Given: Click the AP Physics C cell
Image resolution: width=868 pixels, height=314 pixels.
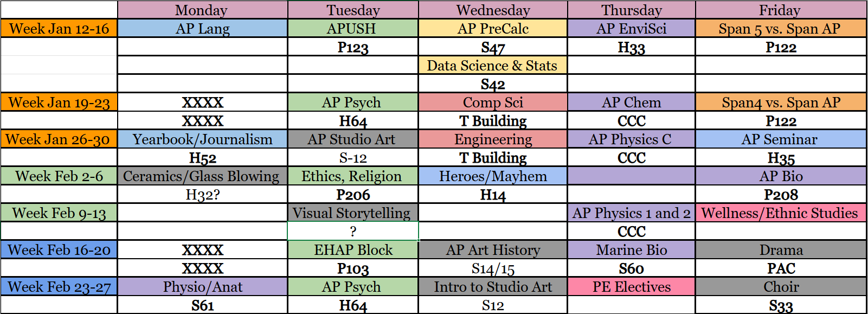Looking at the screenshot, I should pyautogui.click(x=631, y=139).
